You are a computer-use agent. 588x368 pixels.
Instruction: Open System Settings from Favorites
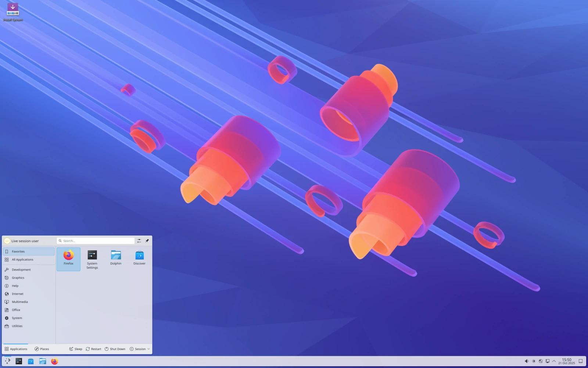point(92,258)
